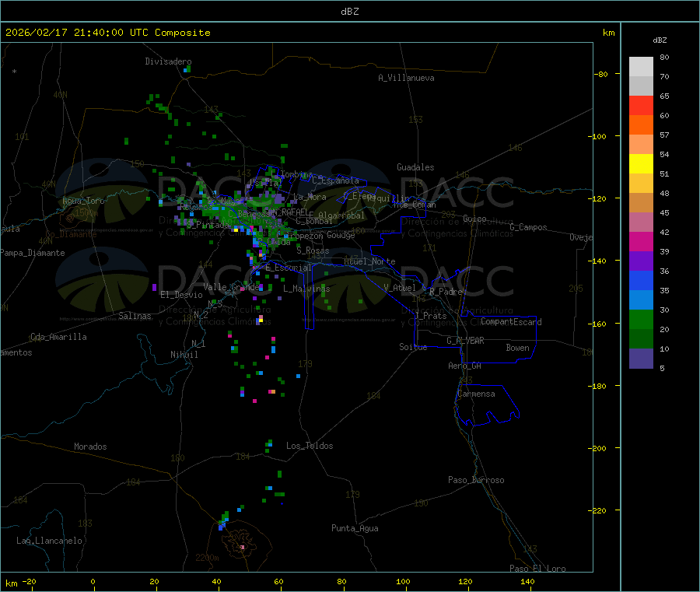Click the UTC Composite timestamp text
The image size is (700, 592).
click(x=107, y=33)
